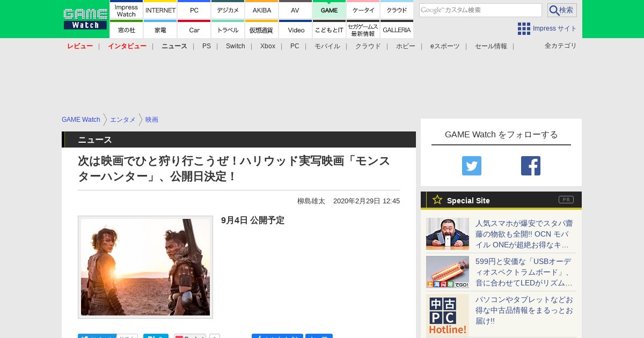Open the Impress サイト link
The image size is (644, 338).
click(555, 28)
